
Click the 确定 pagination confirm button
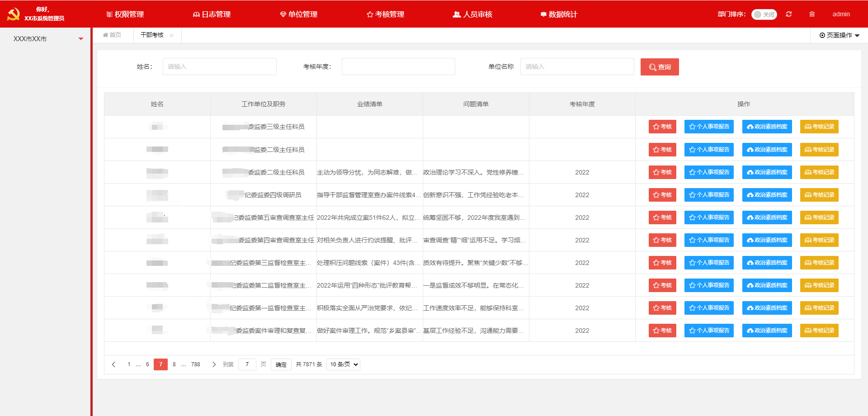pos(281,364)
